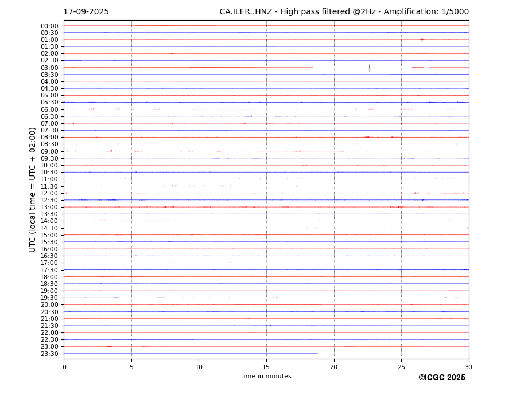Screen dimensions: 532x399
Task: Click the 04:00 time row label
Action: point(49,82)
